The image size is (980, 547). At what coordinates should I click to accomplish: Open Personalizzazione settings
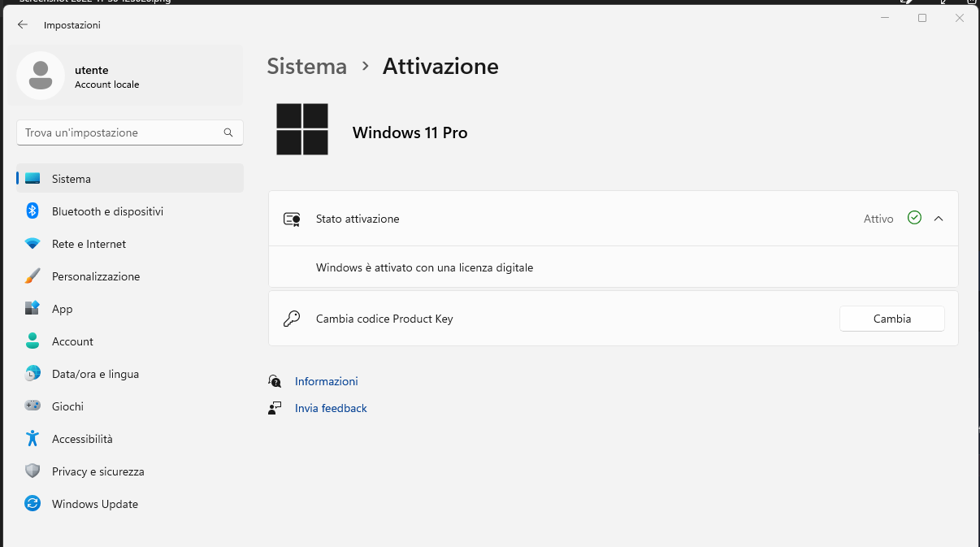click(130, 276)
